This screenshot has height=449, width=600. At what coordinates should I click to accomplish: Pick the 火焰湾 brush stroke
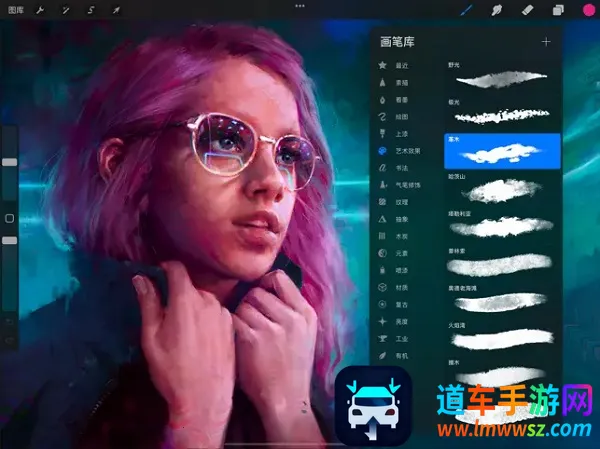tap(502, 337)
